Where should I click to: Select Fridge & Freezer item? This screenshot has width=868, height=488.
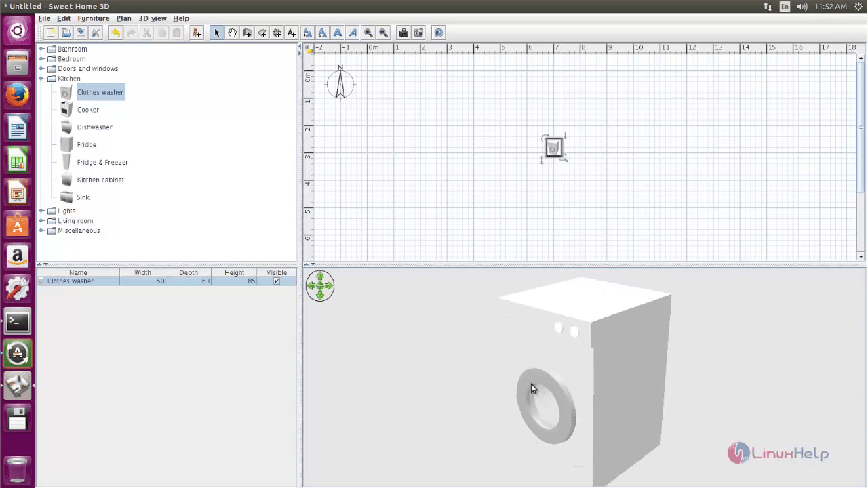(102, 163)
